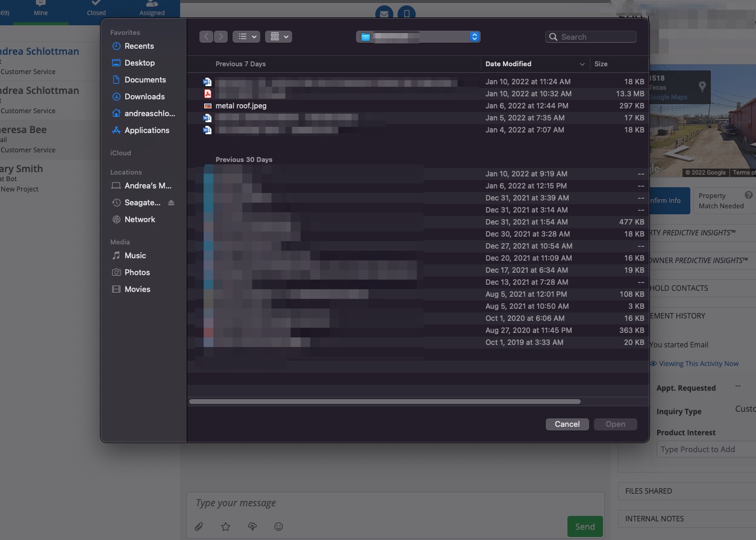Eject the Seagate drive in sidebar
The height and width of the screenshot is (540, 756).
tap(171, 203)
